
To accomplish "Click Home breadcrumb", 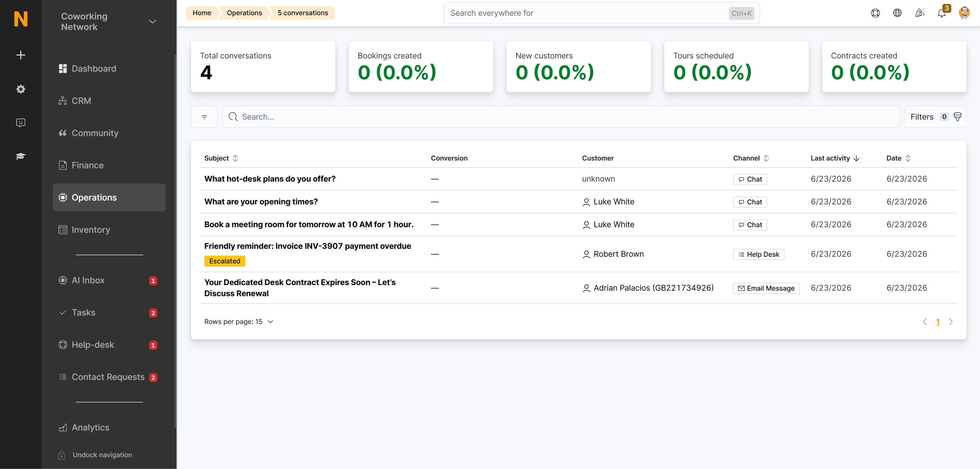I will click(x=202, y=13).
